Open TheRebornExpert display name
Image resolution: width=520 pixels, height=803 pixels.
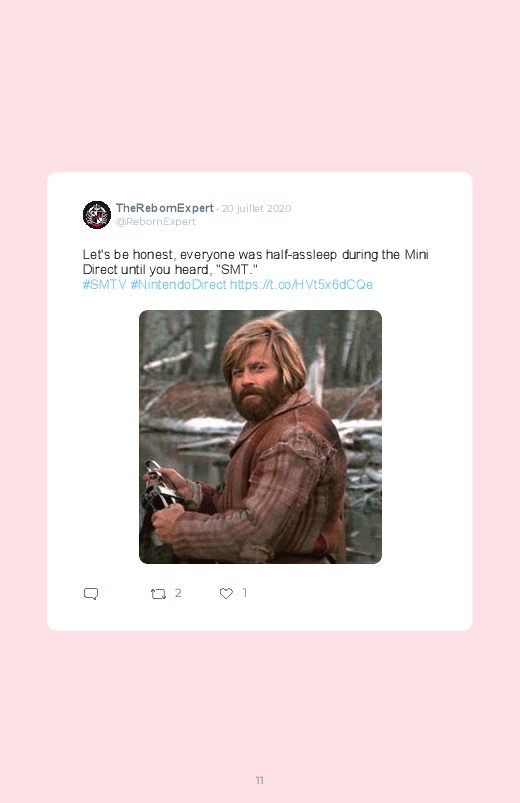click(x=164, y=208)
